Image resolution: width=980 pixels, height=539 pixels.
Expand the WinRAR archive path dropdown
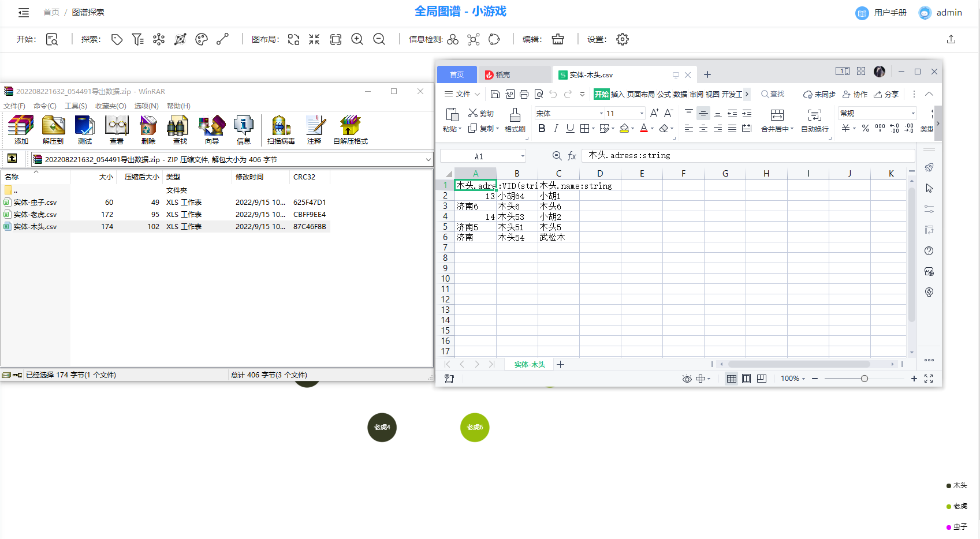coord(428,159)
